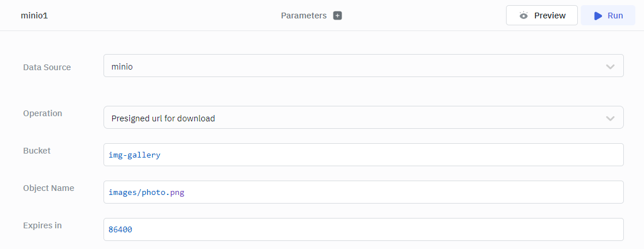Focus the Expires in input field
This screenshot has height=249, width=644.
point(363,229)
